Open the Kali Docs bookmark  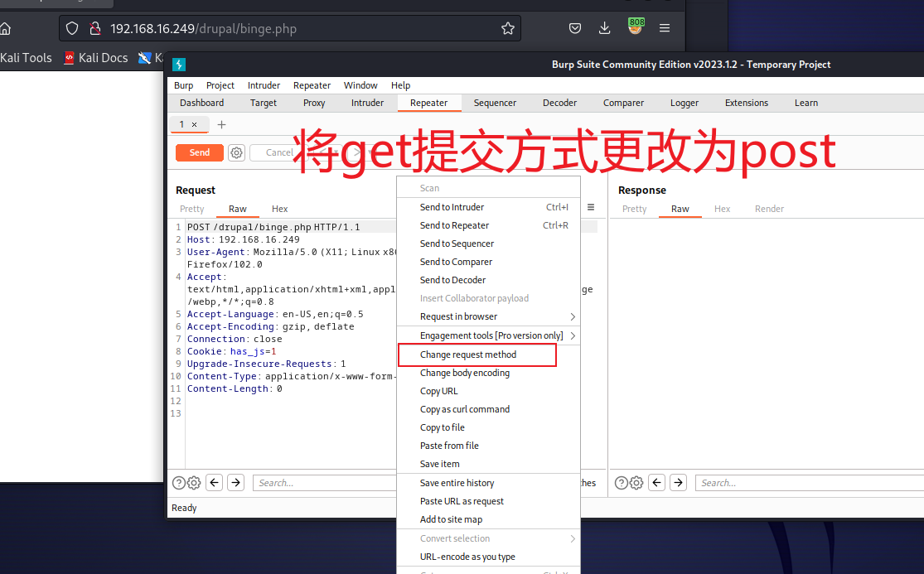[x=95, y=58]
